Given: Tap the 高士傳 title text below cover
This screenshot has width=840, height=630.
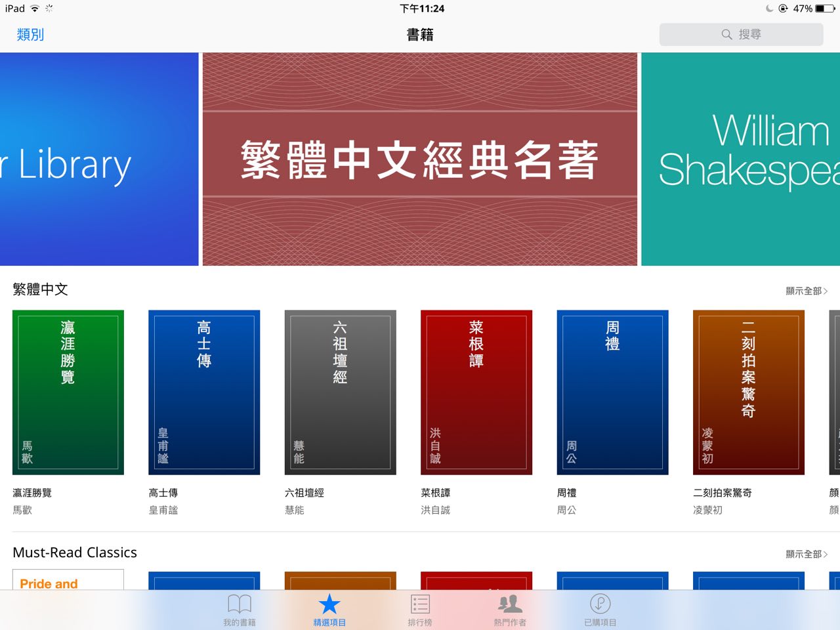Looking at the screenshot, I should (163, 493).
